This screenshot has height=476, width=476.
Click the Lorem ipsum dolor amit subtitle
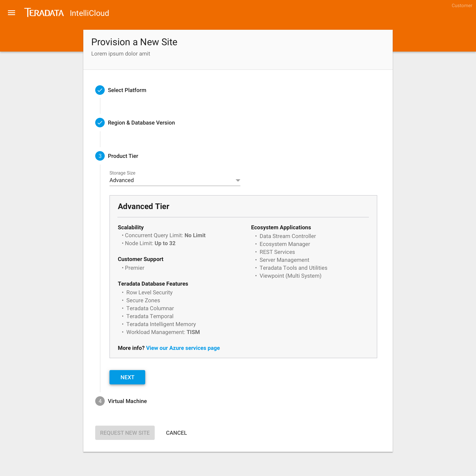click(121, 54)
